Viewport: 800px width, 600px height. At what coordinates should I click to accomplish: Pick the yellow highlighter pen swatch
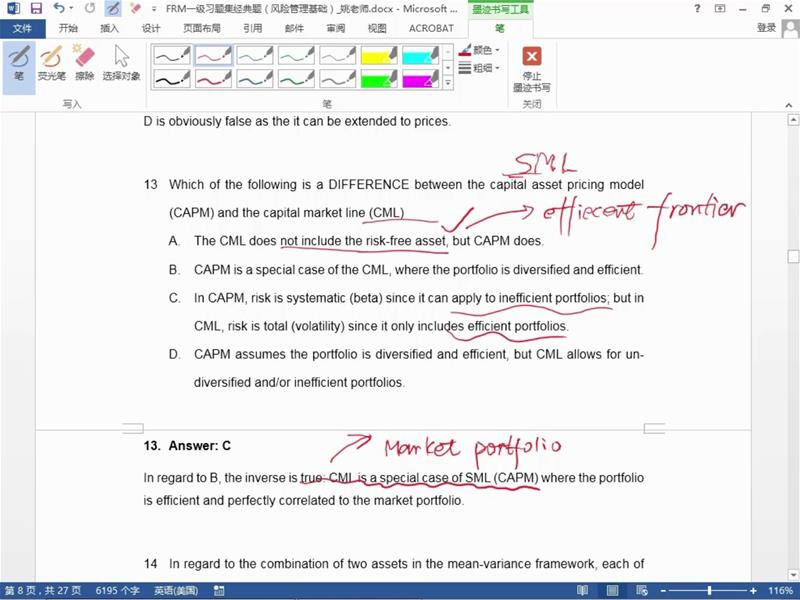click(379, 55)
